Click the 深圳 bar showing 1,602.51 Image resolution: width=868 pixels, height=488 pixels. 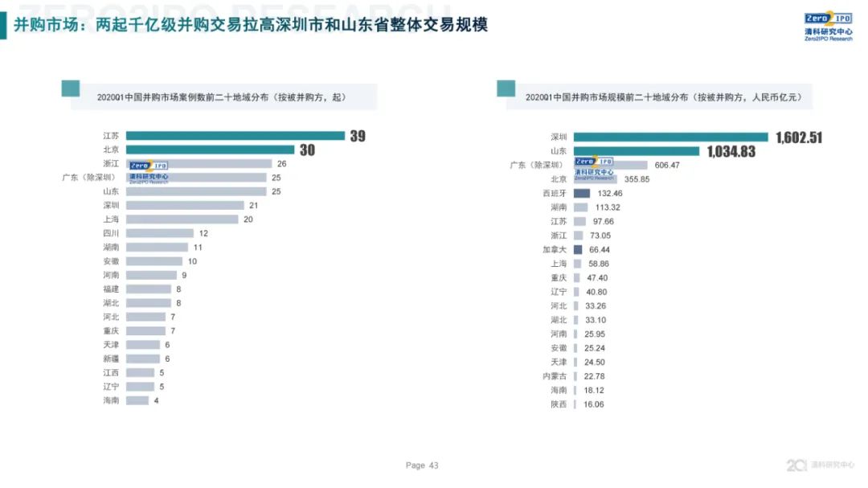coord(671,137)
